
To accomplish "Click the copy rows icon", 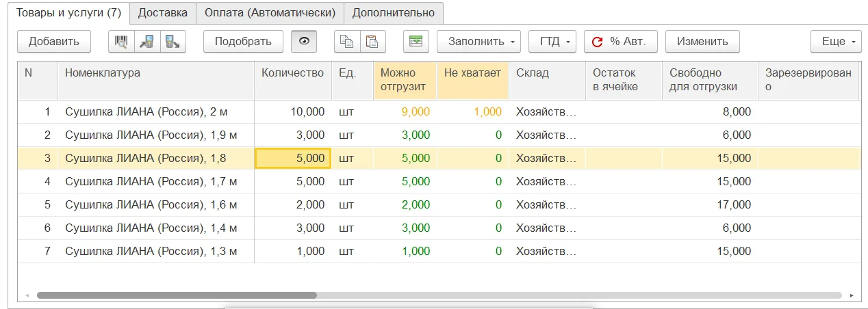I will pos(347,41).
